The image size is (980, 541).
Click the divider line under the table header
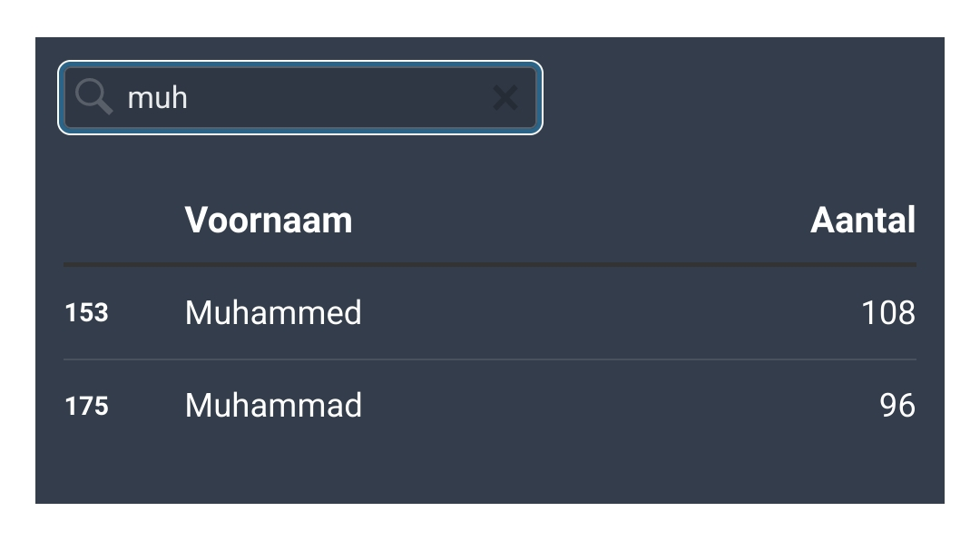(x=490, y=265)
